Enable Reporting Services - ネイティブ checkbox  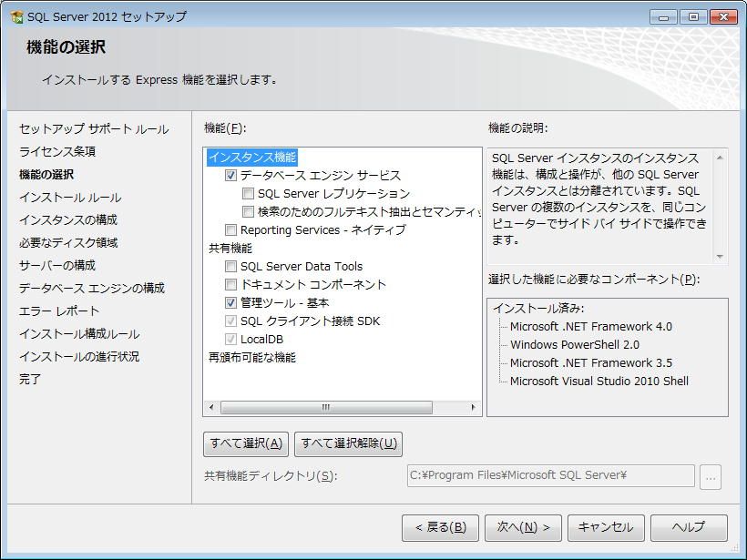(x=231, y=230)
